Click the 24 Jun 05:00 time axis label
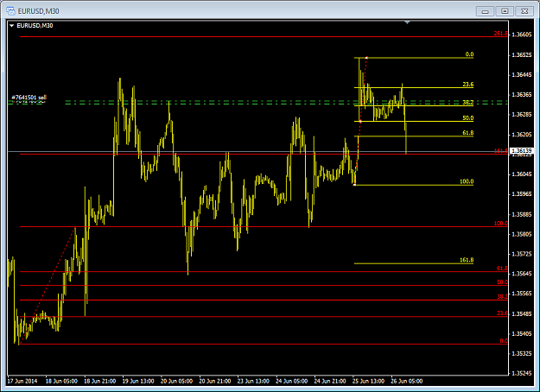Image resolution: width=540 pixels, height=392 pixels. click(292, 381)
